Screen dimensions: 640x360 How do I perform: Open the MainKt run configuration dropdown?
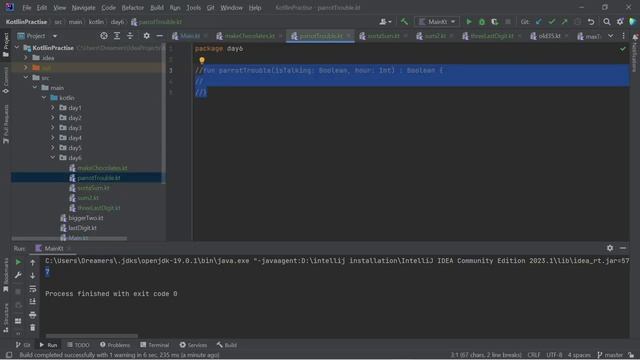click(x=437, y=22)
